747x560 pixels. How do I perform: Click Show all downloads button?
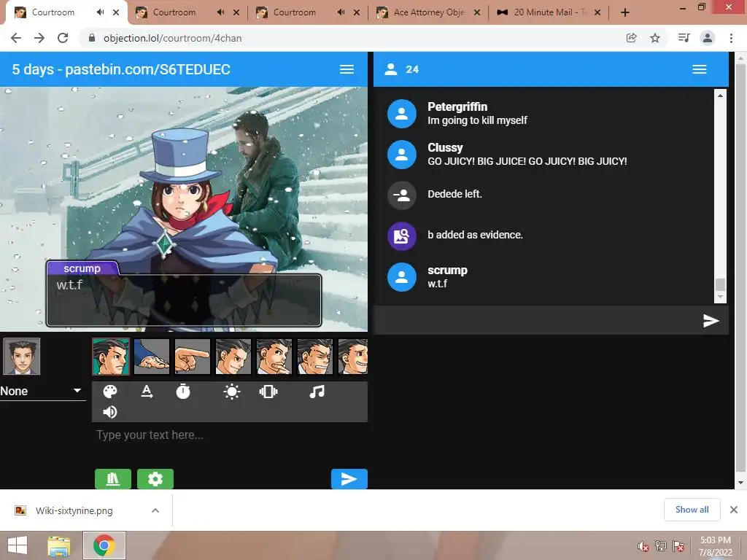click(692, 510)
